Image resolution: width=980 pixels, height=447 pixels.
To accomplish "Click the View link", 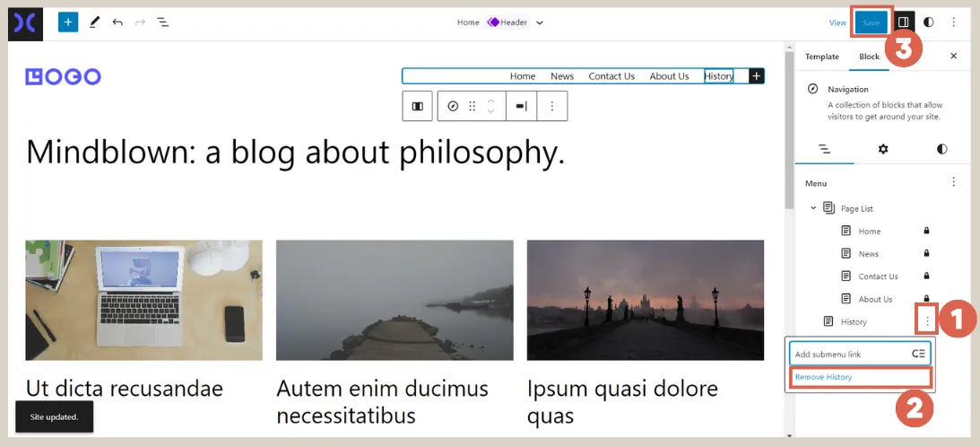I will [x=837, y=22].
